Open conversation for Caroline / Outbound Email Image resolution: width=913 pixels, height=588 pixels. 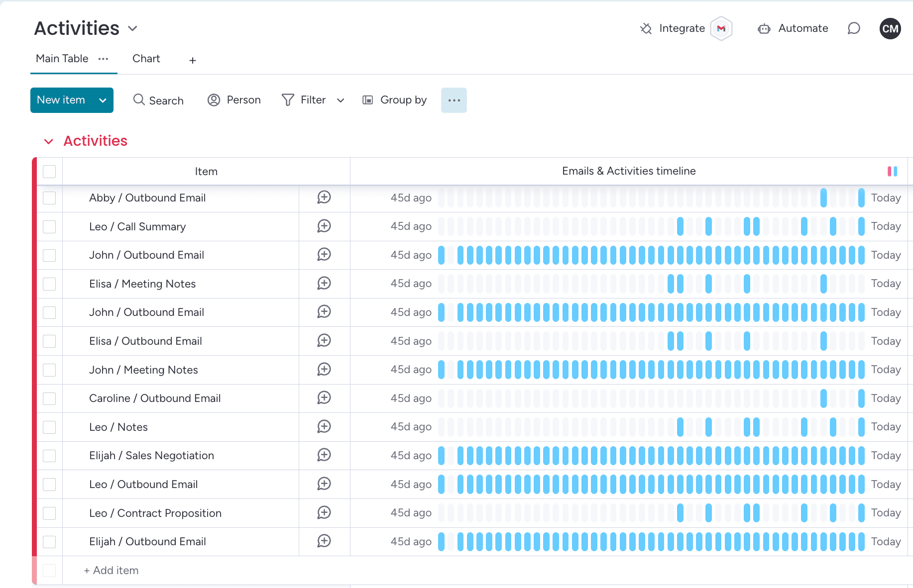point(324,398)
